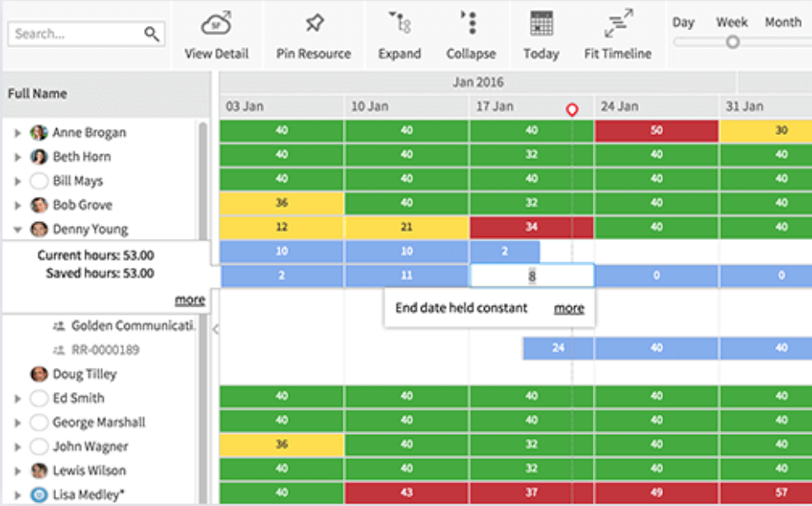Expand the Anne Brogan row
The image size is (812, 506).
(18, 133)
